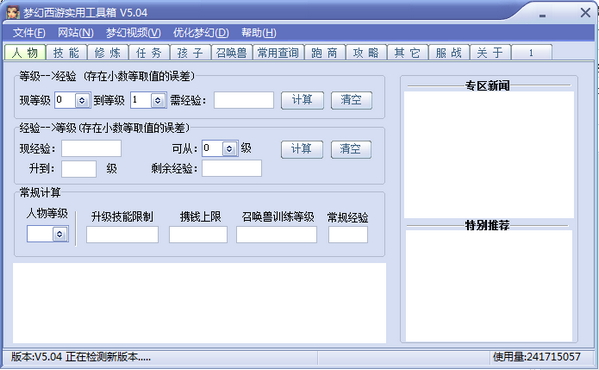The image size is (599, 370).
Task: Click the 人物等级 spinner arrows
Action: pos(60,234)
